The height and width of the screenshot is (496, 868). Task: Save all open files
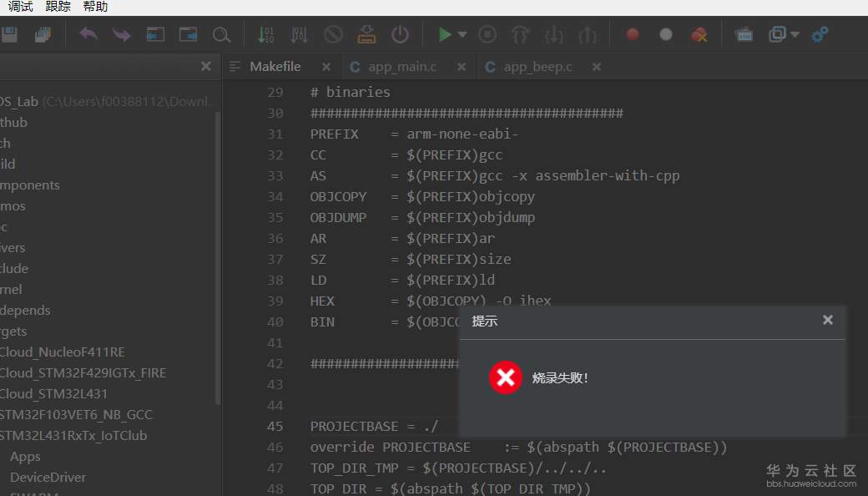(x=43, y=34)
